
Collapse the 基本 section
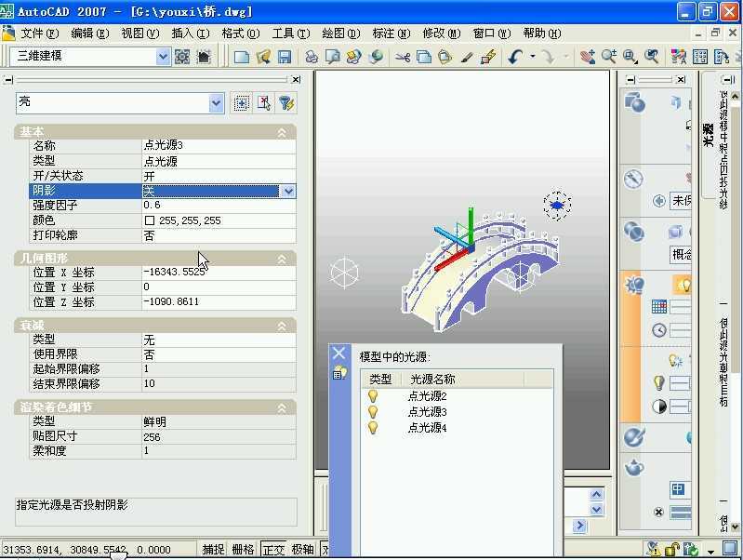point(282,132)
